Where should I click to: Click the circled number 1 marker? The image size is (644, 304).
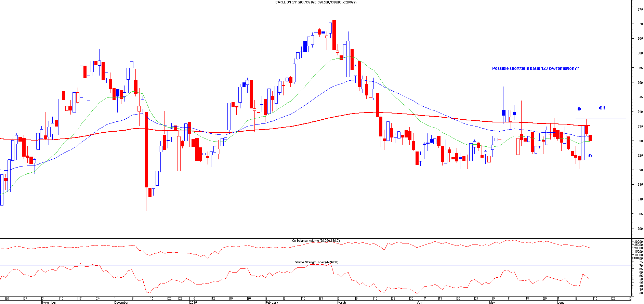[x=579, y=109]
